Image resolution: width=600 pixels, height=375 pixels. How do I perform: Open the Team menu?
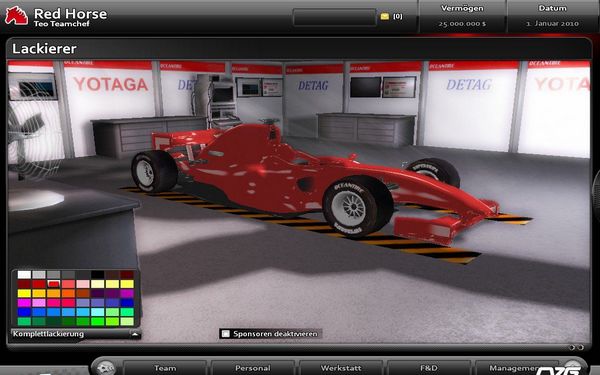pos(165,368)
